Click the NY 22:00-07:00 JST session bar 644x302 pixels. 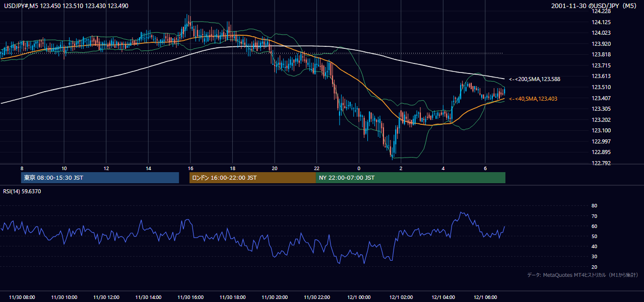[x=411, y=178]
